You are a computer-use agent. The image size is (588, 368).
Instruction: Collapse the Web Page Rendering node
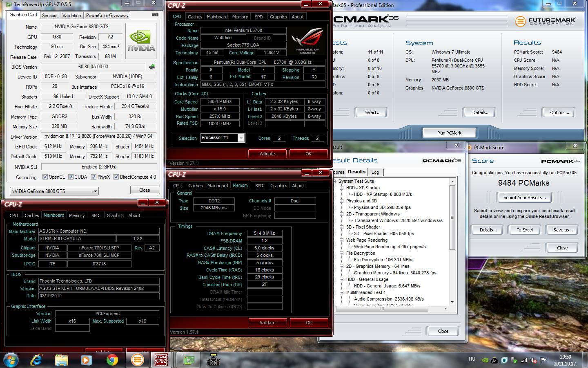point(342,240)
